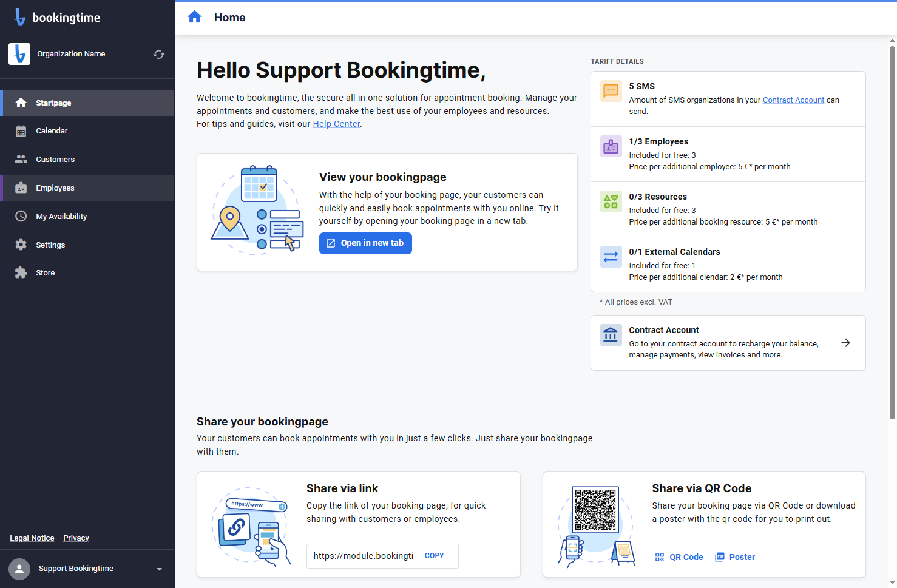Open the Startpage menu item
Viewport: 897px width, 588px height.
(x=87, y=103)
